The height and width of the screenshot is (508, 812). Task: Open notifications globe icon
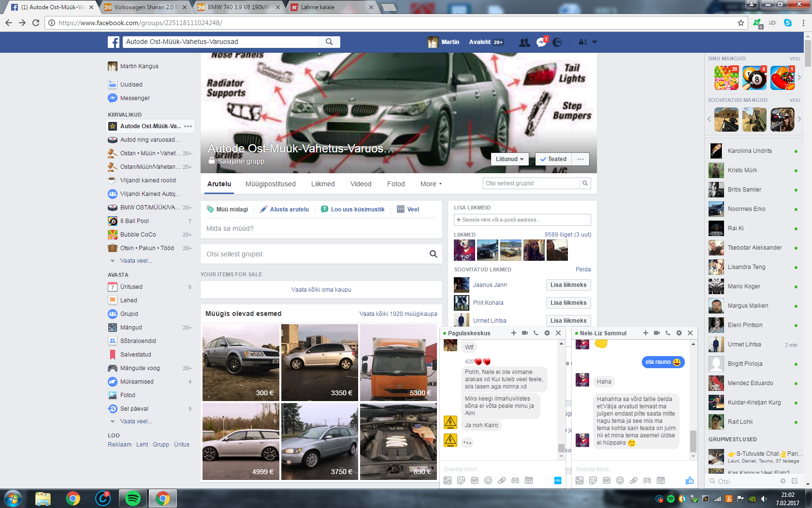557,43
